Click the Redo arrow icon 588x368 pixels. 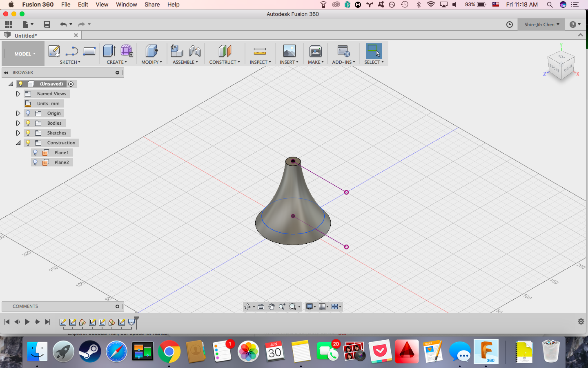81,25
